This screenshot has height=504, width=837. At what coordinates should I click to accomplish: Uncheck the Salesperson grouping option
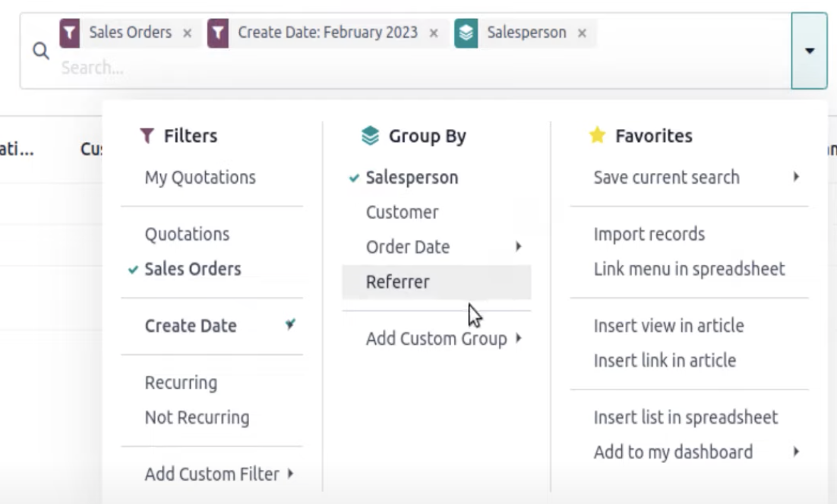pos(412,178)
